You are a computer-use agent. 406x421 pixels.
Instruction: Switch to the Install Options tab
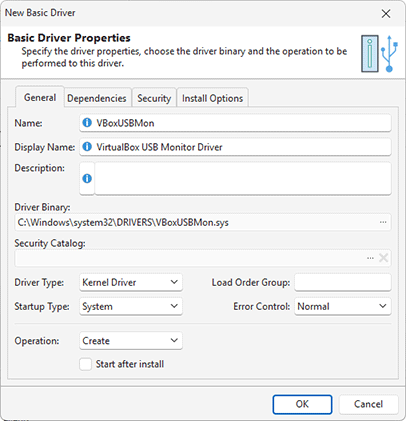point(212,98)
